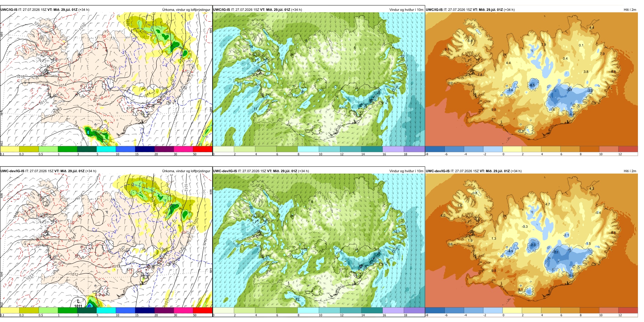Click the -8.5 temperature value on the top temperature map
The width and height of the screenshot is (644, 322).
point(532,85)
